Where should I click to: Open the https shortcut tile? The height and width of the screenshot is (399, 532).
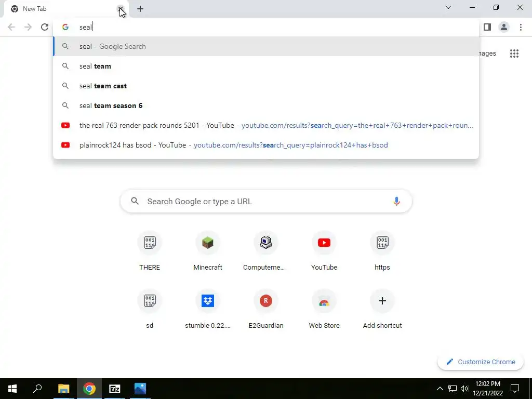click(x=382, y=251)
